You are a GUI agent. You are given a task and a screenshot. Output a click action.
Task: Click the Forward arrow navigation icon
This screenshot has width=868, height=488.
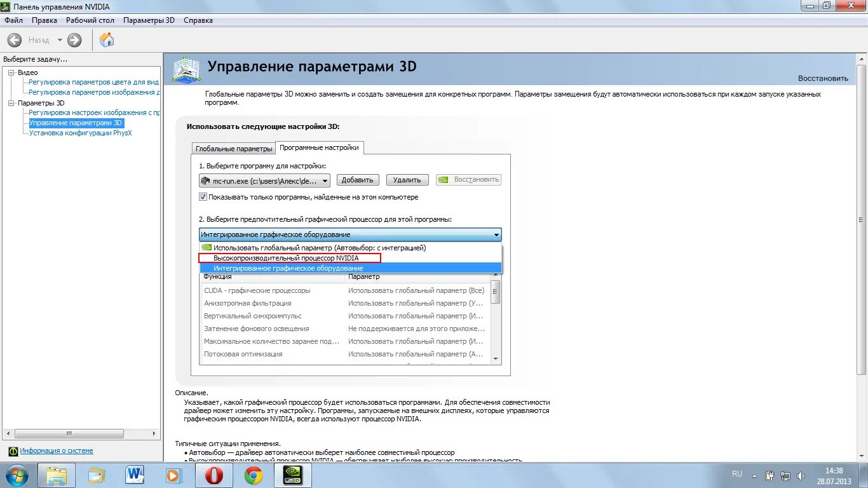pyautogui.click(x=74, y=40)
